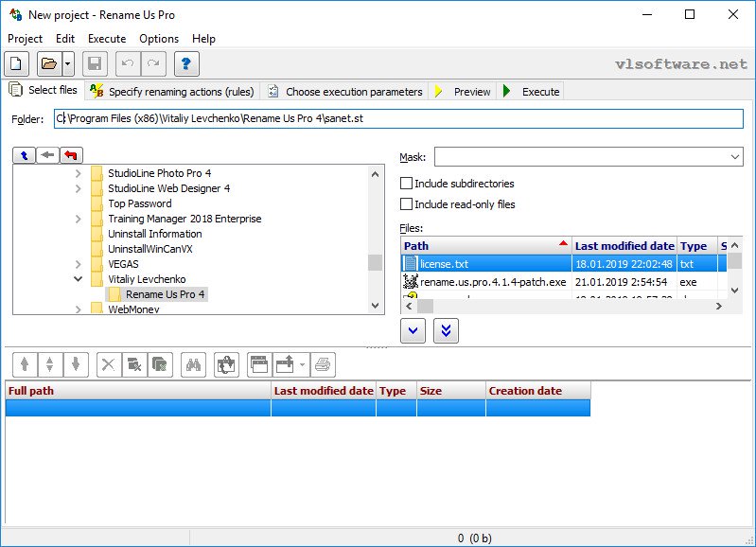Sort Files list by Type column header
This screenshot has height=547, width=756.
[697, 246]
